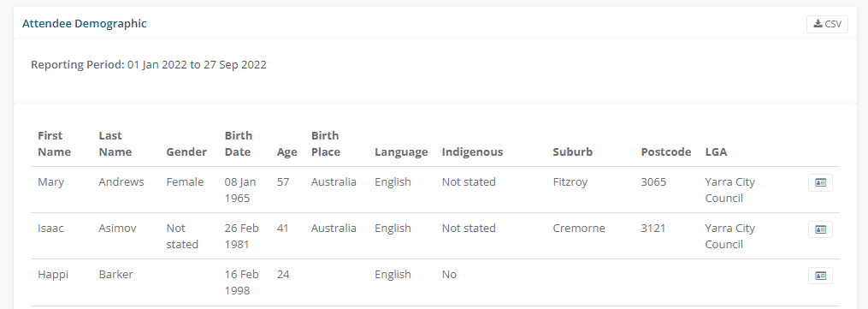Select the First Name column header
The image size is (868, 309).
[x=54, y=144]
